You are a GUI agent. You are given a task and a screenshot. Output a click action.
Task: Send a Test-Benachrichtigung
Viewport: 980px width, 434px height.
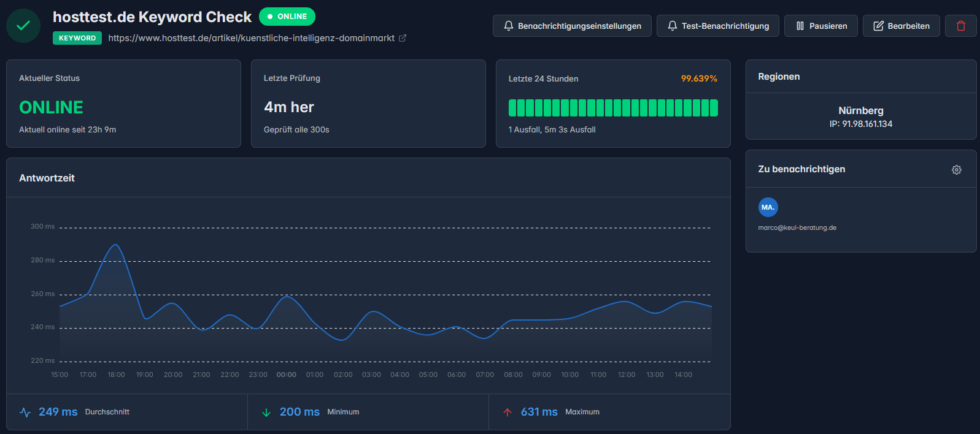(x=717, y=26)
